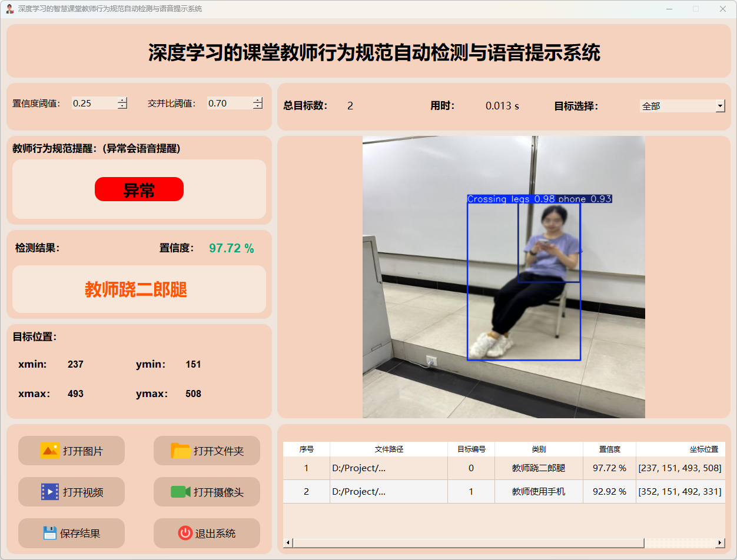Click the table scrollbar right arrow
Viewport: 737px width, 560px height.
point(721,542)
